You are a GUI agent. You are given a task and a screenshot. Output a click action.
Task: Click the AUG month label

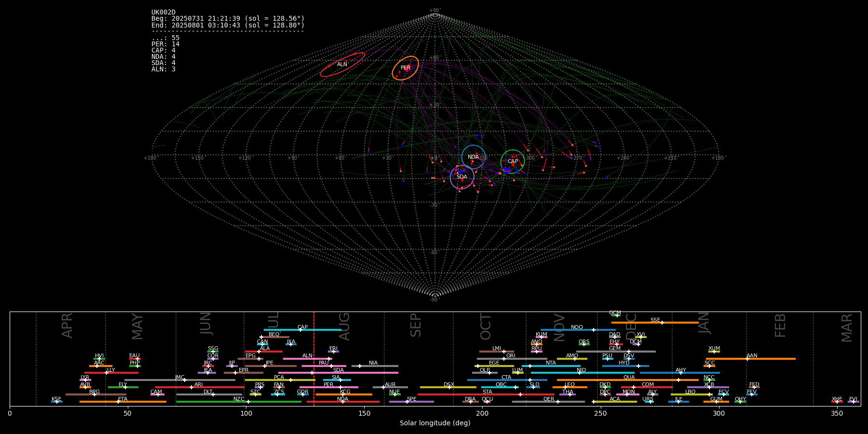coord(344,326)
